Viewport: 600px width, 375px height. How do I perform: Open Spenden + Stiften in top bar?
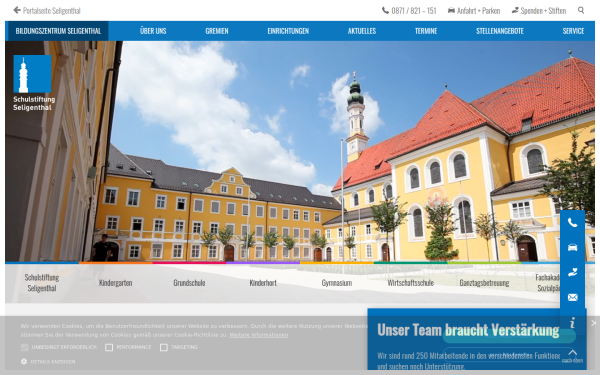(x=539, y=10)
